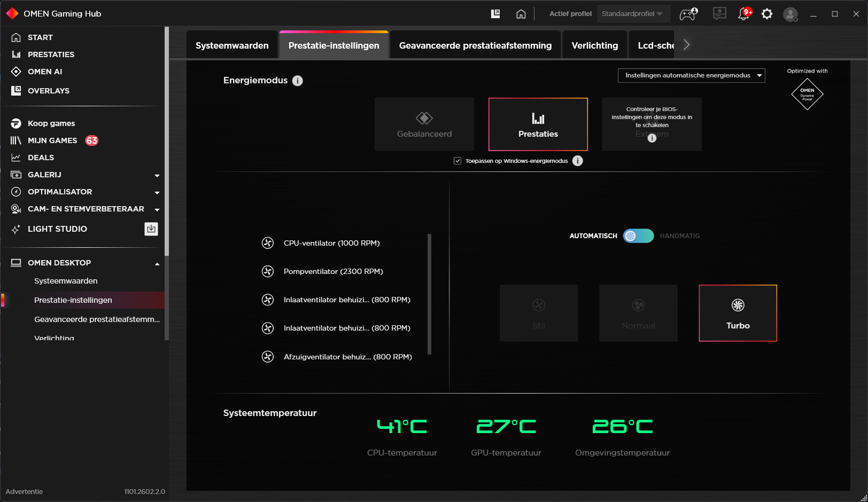
Task: Select Pompventilator (2300 RPM) row
Action: [x=333, y=271]
